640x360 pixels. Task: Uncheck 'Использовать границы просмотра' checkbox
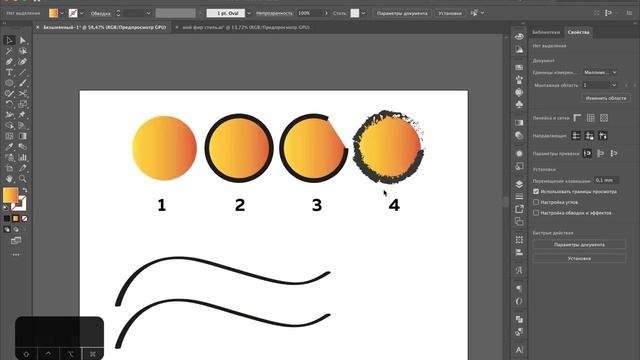(x=536, y=191)
